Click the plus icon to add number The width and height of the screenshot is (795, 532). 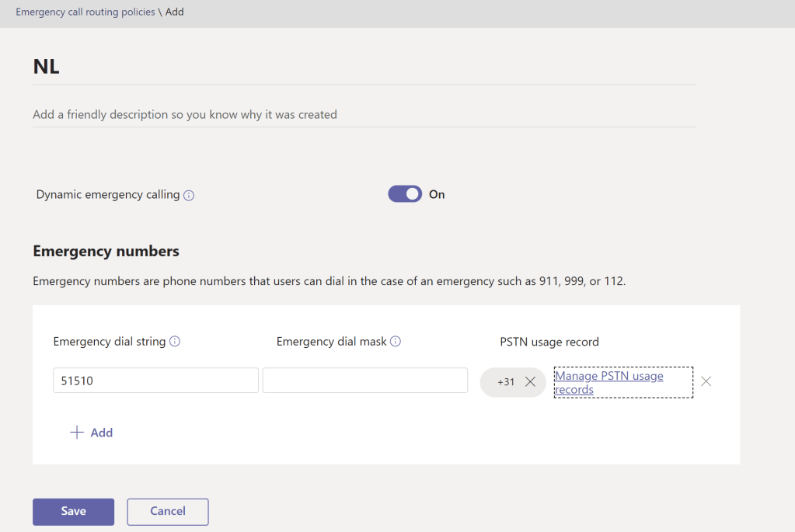click(x=77, y=433)
